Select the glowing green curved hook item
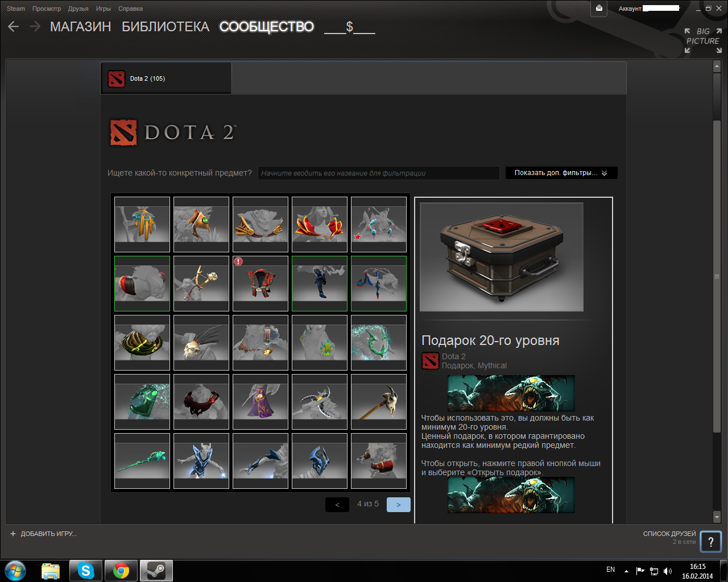Viewport: 728px width, 582px height. [379, 343]
